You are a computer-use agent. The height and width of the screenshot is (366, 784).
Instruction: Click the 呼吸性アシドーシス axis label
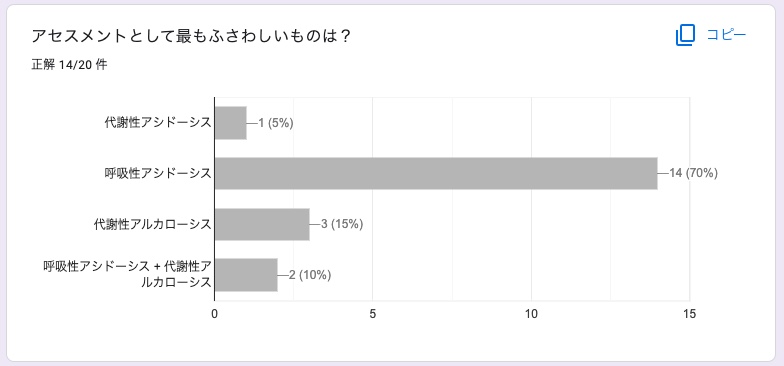click(x=154, y=174)
